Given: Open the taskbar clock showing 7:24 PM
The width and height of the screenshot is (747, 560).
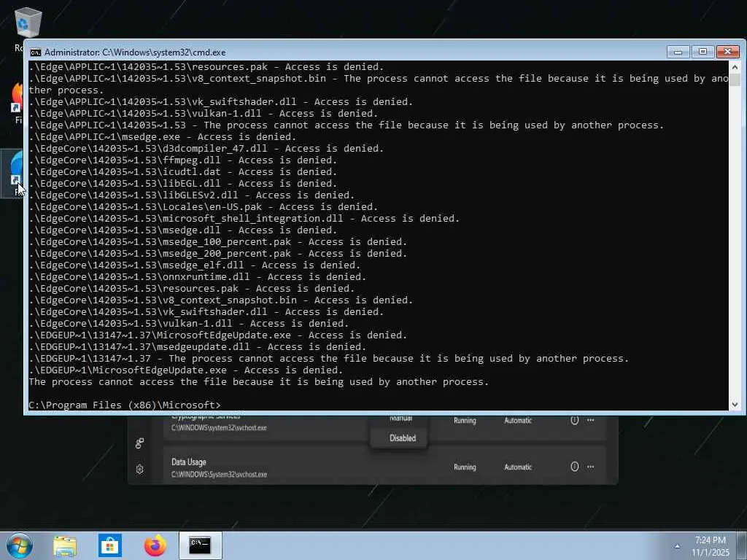Looking at the screenshot, I should (711, 546).
